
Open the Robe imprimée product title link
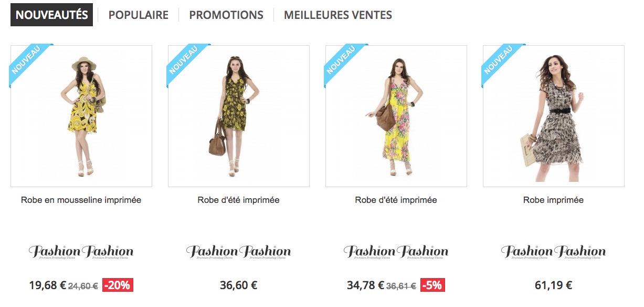click(x=554, y=200)
